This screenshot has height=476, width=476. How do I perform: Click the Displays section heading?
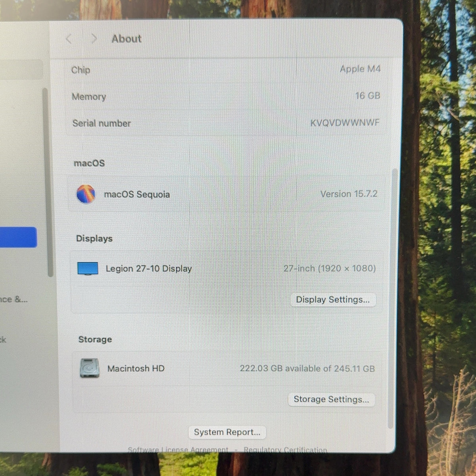click(94, 238)
